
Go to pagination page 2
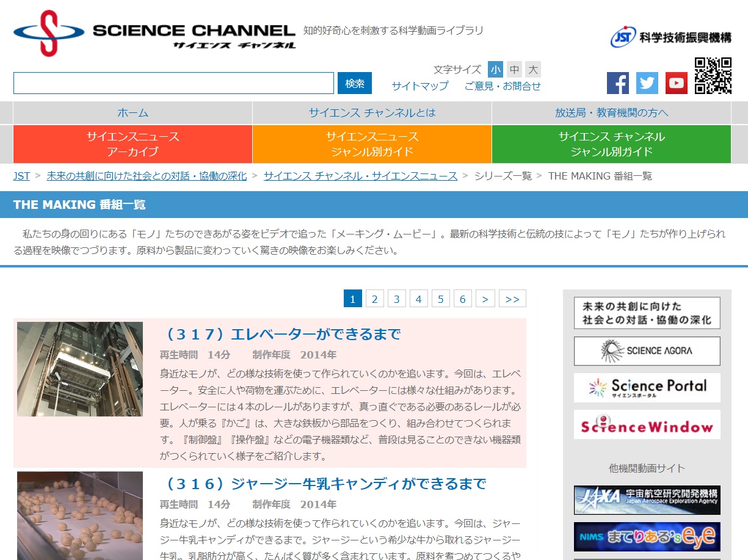click(374, 299)
